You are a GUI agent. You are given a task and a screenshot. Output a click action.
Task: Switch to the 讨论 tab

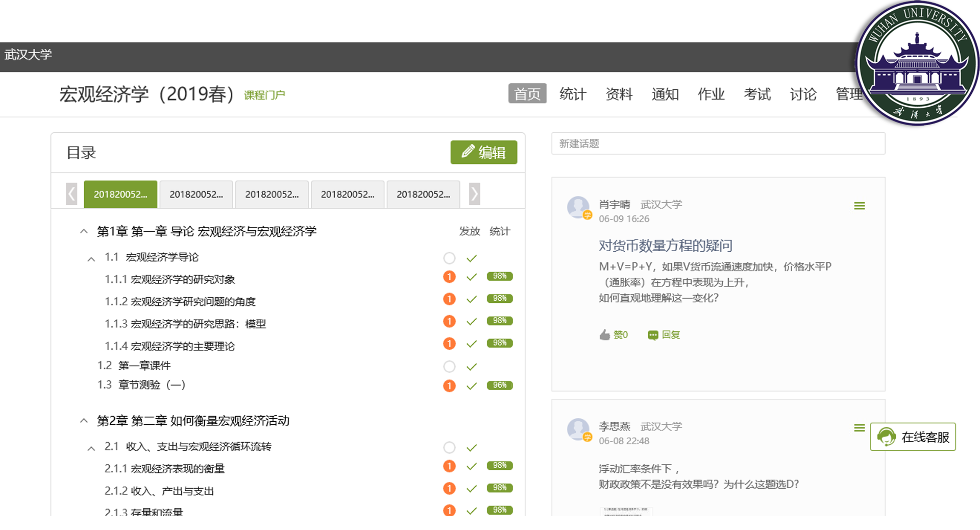[802, 94]
